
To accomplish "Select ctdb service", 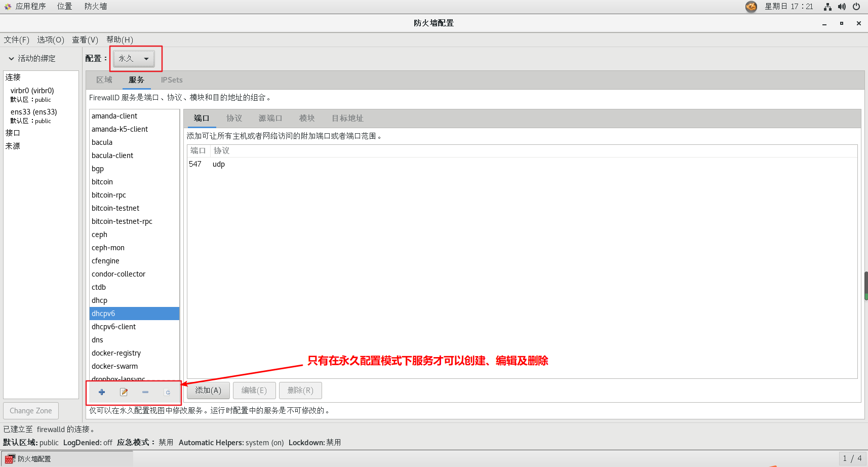I will click(134, 287).
